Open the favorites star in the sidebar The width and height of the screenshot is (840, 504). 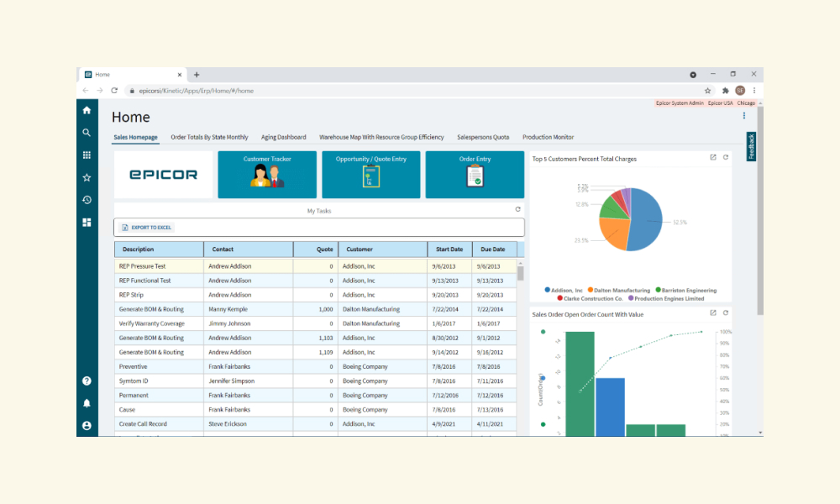click(x=87, y=178)
